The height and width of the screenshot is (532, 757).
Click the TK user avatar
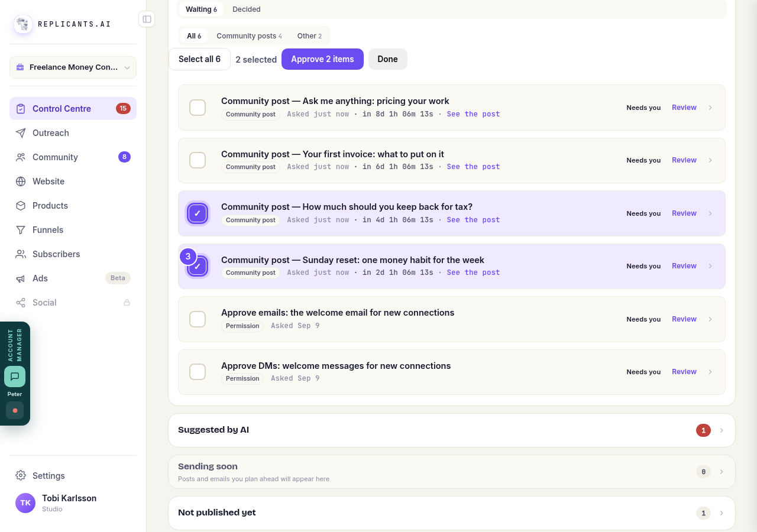(x=25, y=503)
